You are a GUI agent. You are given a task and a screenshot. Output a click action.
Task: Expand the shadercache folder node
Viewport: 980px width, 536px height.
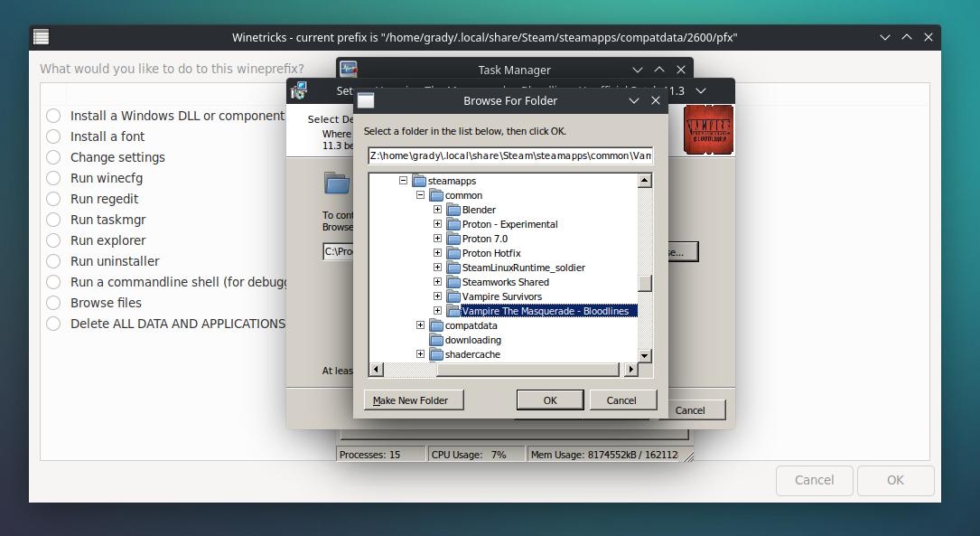[x=421, y=354]
